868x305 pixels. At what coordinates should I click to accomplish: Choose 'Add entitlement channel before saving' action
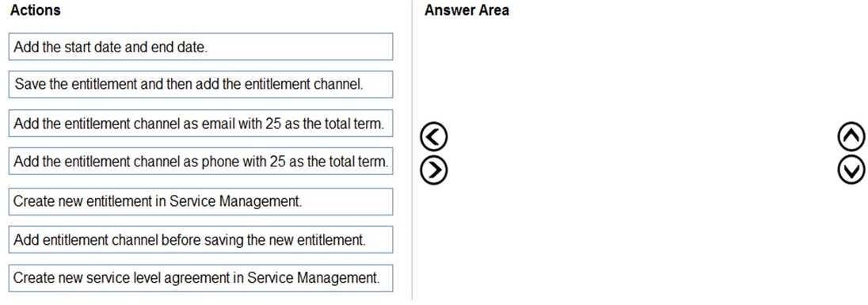coord(200,240)
